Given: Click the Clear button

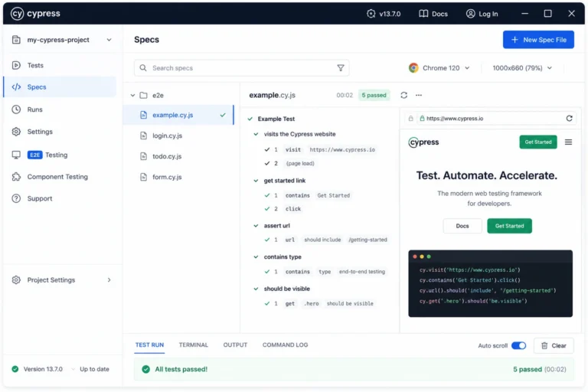Looking at the screenshot, I should point(554,346).
